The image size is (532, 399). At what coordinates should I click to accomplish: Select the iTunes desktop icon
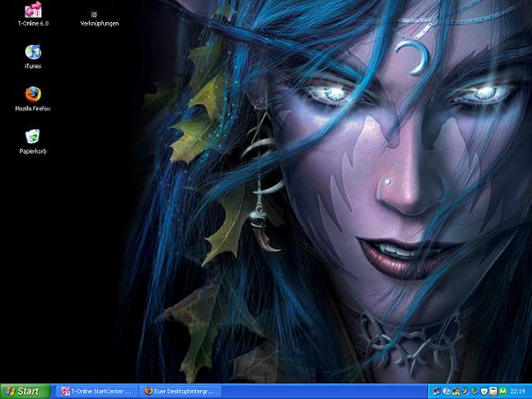(33, 53)
